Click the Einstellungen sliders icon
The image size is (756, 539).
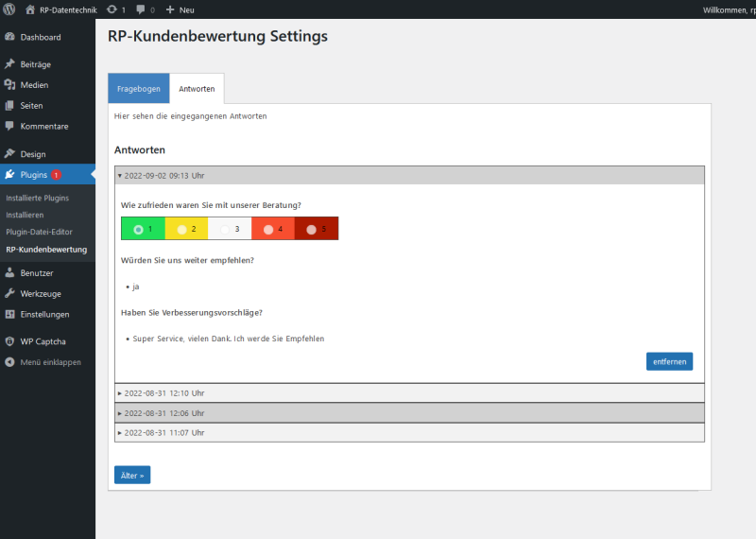click(9, 314)
